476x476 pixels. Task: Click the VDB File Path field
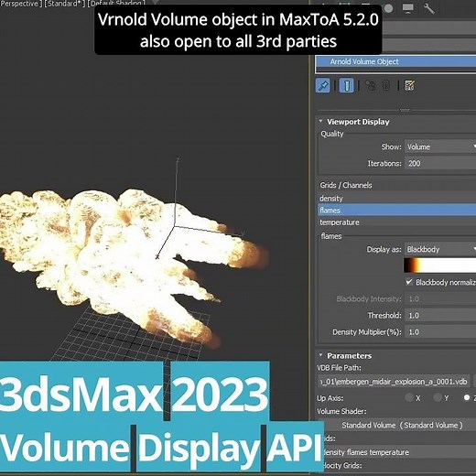(394, 382)
